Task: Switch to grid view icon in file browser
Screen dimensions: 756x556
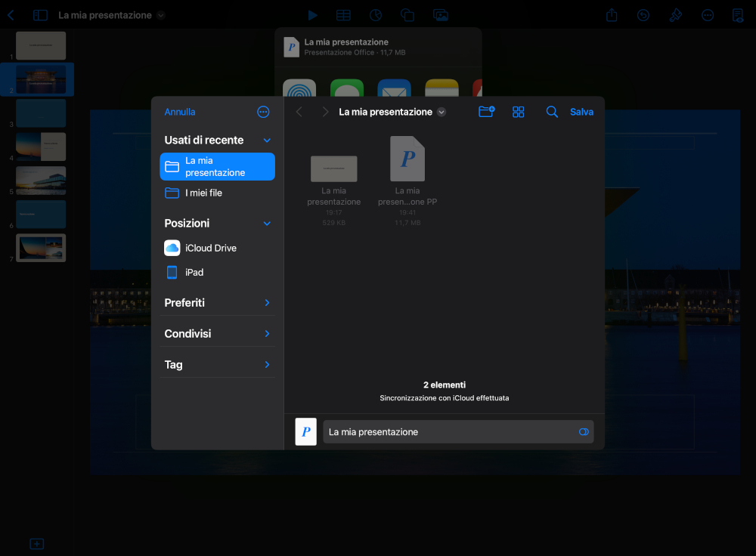Action: [x=519, y=112]
